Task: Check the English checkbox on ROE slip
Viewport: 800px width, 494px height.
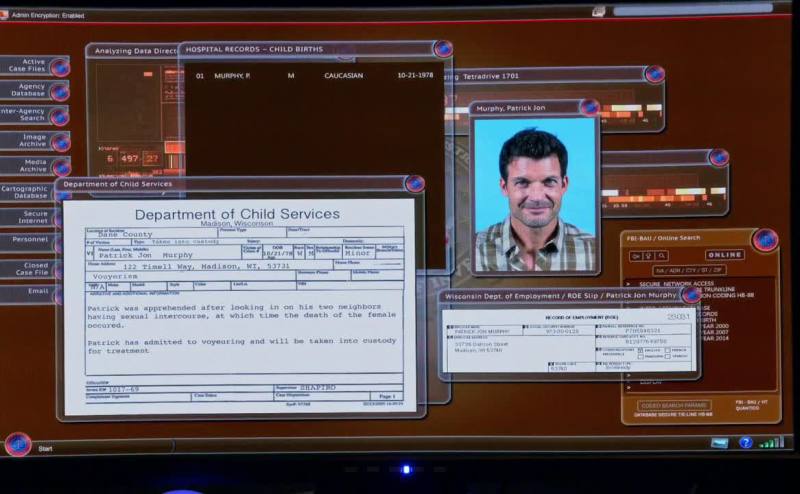Action: [x=640, y=351]
